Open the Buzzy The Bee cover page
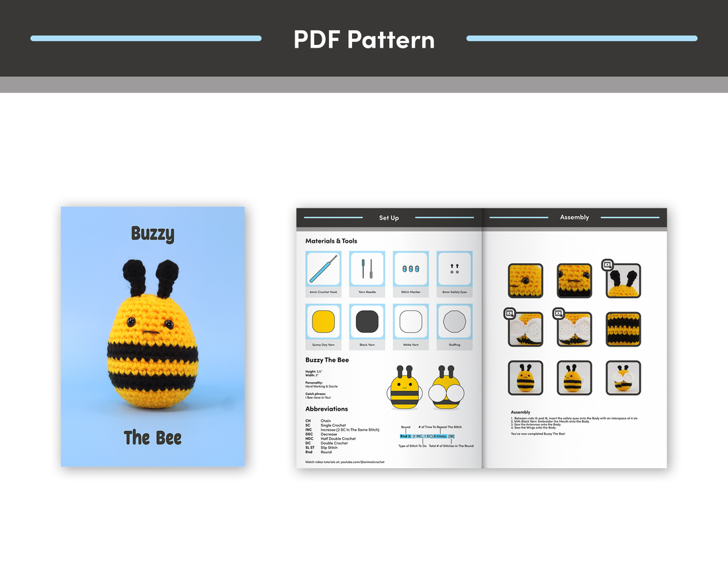Image resolution: width=728 pixels, height=582 pixels. click(x=153, y=337)
